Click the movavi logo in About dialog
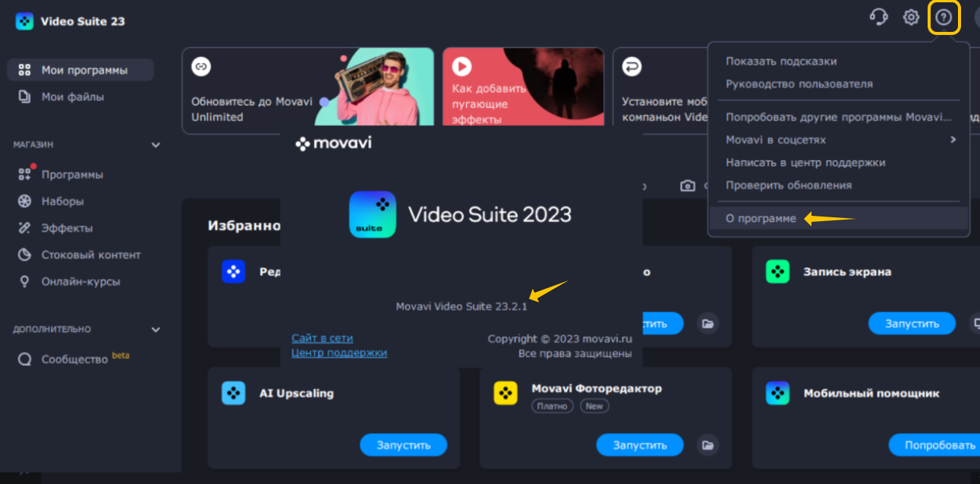Screen dimensions: 980x484 pyautogui.click(x=333, y=143)
